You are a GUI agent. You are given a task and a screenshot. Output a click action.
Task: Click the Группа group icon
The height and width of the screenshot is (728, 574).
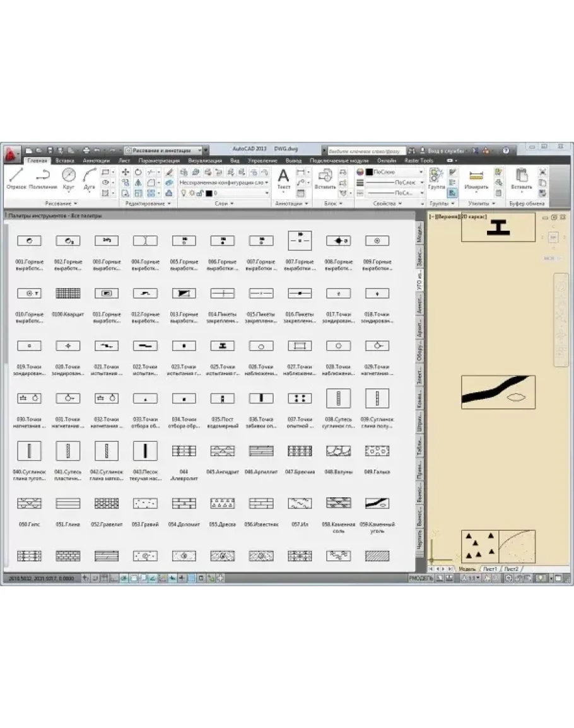pos(436,178)
